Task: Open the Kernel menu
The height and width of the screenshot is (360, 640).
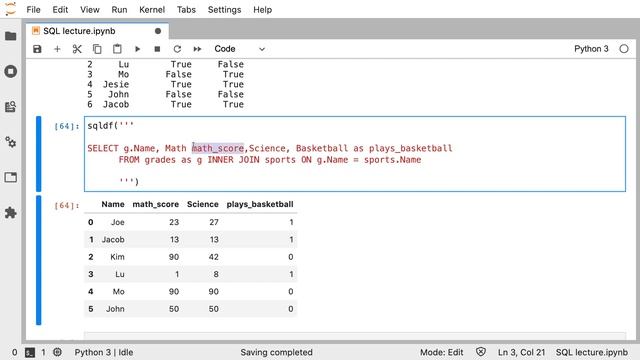Action: point(152,9)
